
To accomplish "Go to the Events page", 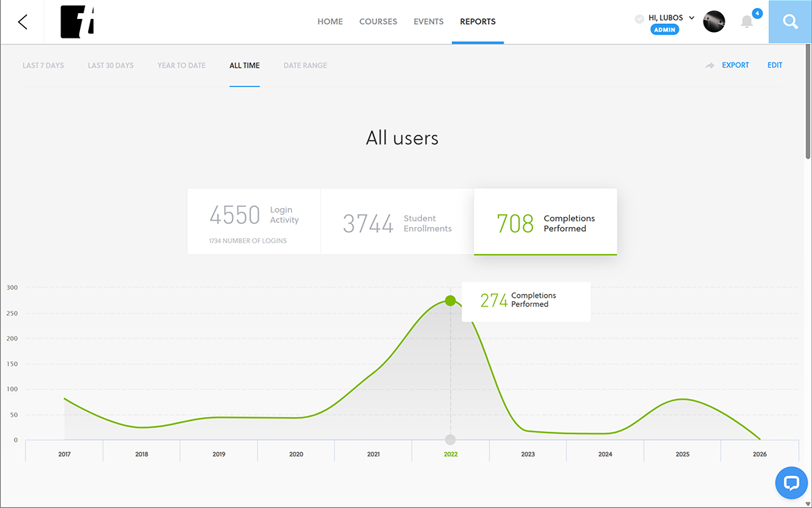I will point(429,22).
